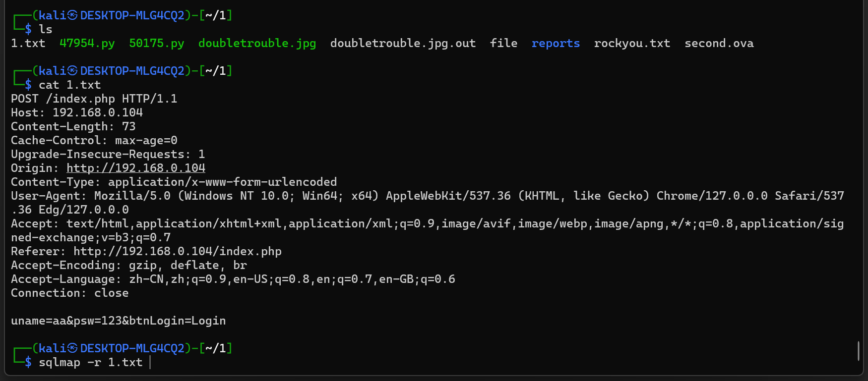This screenshot has width=868, height=381.
Task: Select the Cache-Control: max-age=0 line
Action: tap(94, 141)
